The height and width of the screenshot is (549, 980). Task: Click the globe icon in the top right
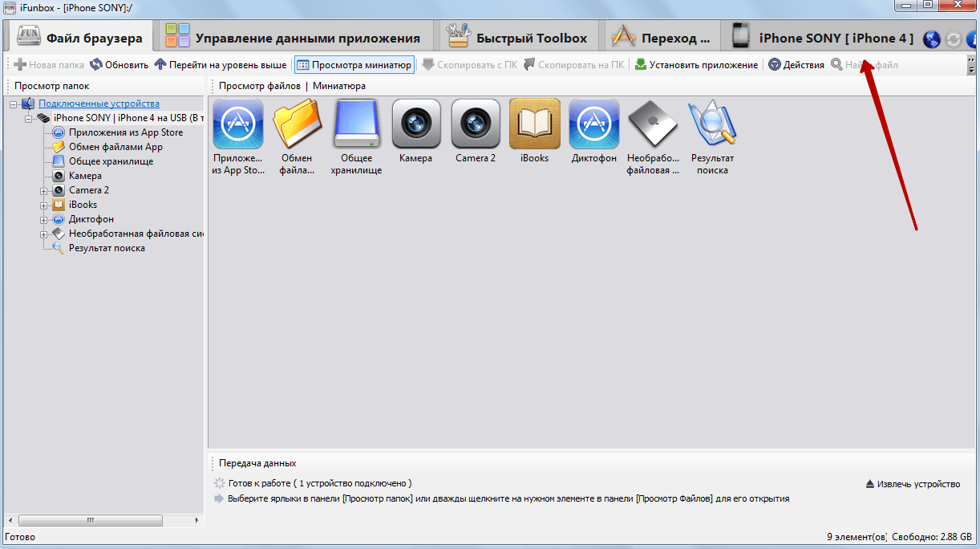coord(931,39)
